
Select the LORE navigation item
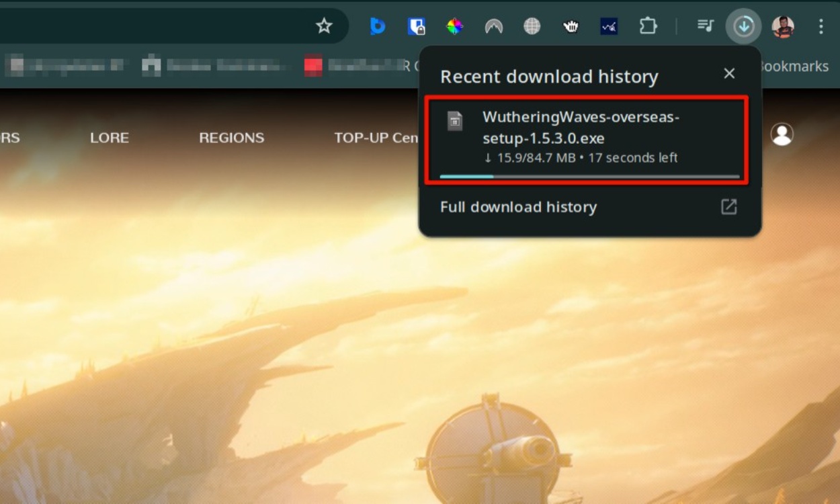point(110,138)
